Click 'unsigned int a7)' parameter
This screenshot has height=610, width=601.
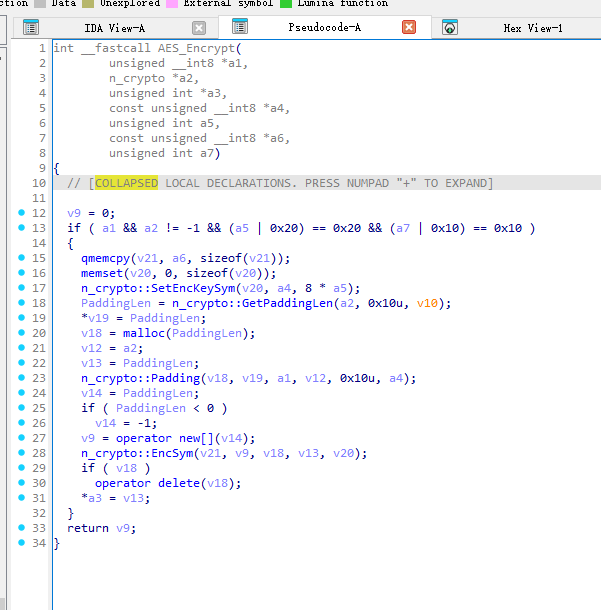(165, 153)
